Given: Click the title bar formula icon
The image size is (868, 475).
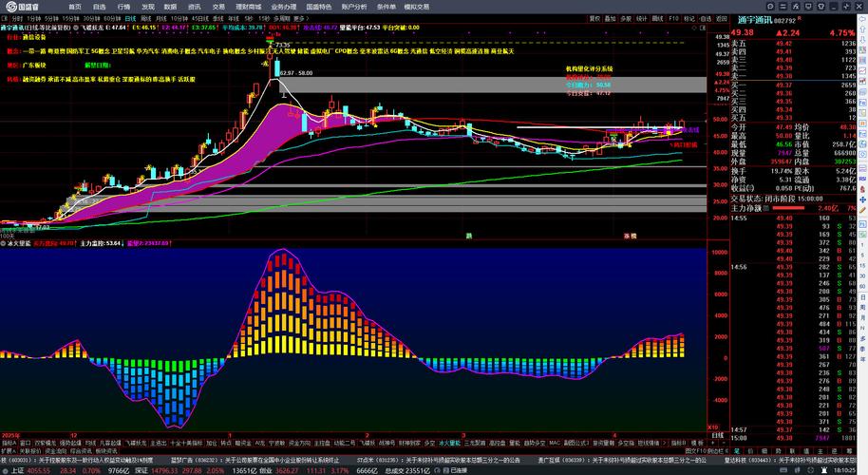Looking at the screenshot, I should (796, 7).
